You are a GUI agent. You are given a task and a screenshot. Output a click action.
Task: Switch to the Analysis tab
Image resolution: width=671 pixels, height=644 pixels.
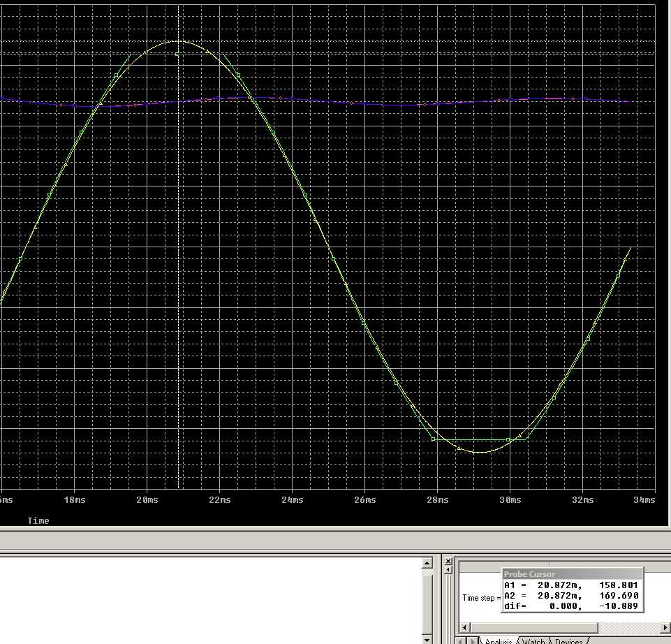[x=498, y=641]
